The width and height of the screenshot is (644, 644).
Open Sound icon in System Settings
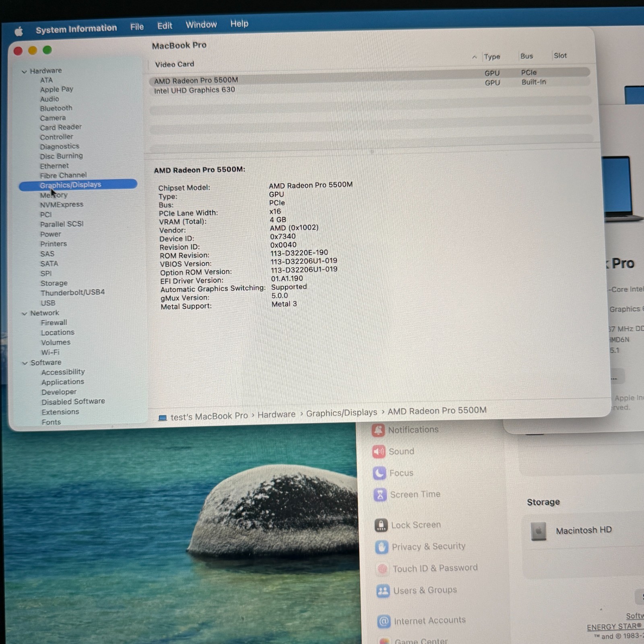pos(379,452)
